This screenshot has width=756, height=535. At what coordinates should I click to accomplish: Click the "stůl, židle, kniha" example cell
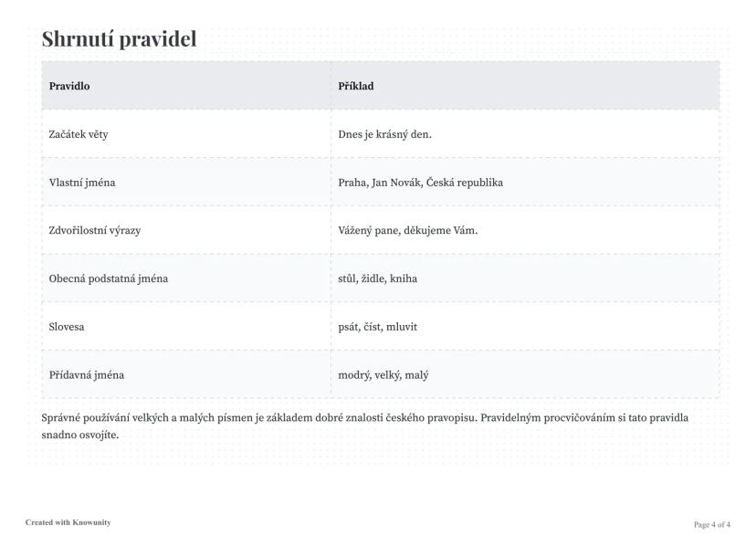click(377, 278)
